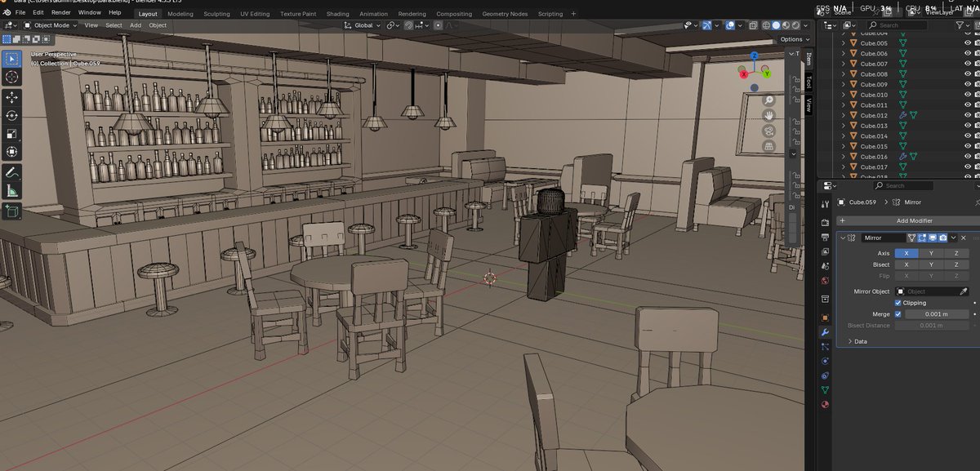Select the Move tool
Image resolution: width=980 pixels, height=471 pixels.
12,97
